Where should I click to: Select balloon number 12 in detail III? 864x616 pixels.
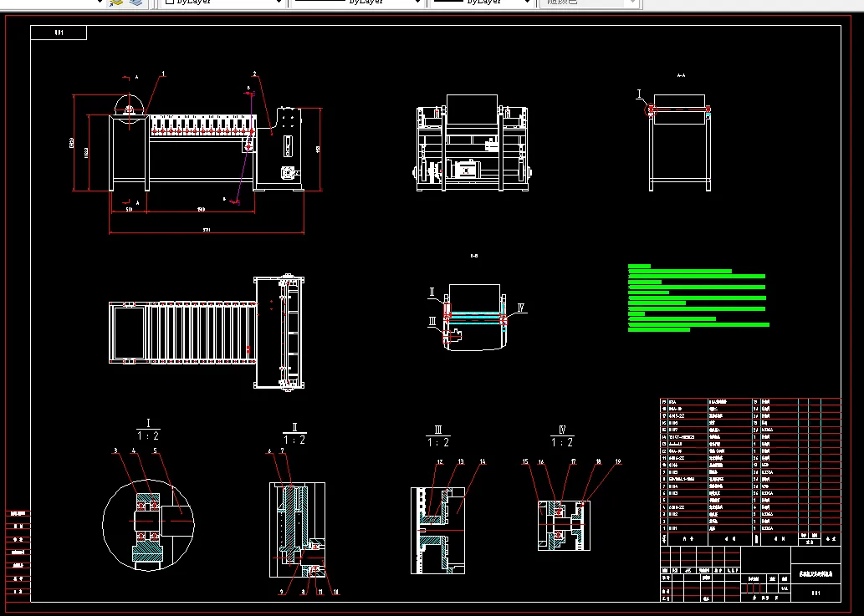click(440, 462)
